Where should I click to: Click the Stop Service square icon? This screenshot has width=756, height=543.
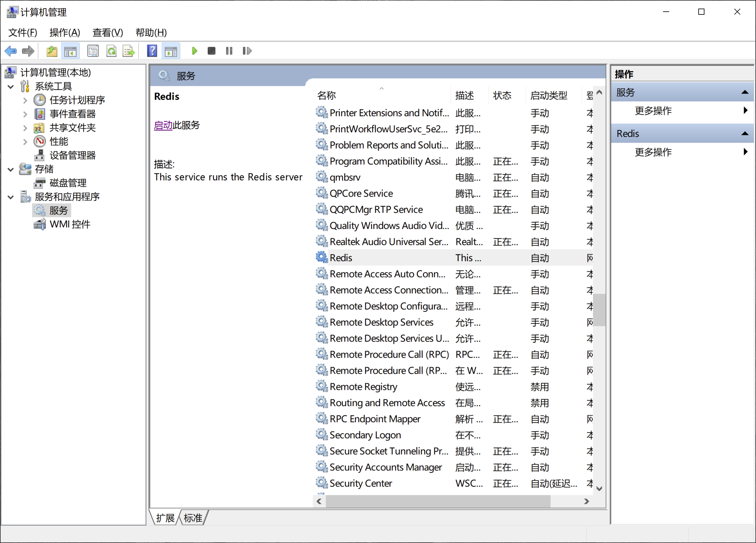pyautogui.click(x=211, y=51)
